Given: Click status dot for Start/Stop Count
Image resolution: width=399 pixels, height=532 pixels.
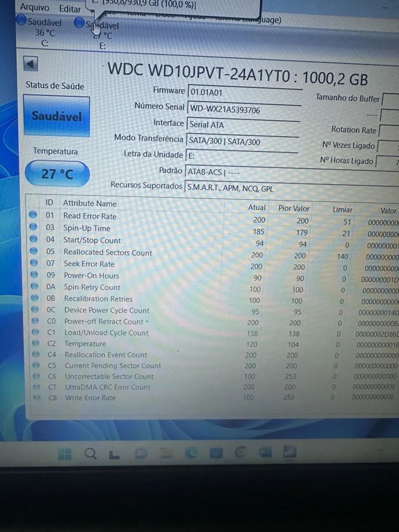Looking at the screenshot, I should [x=34, y=239].
